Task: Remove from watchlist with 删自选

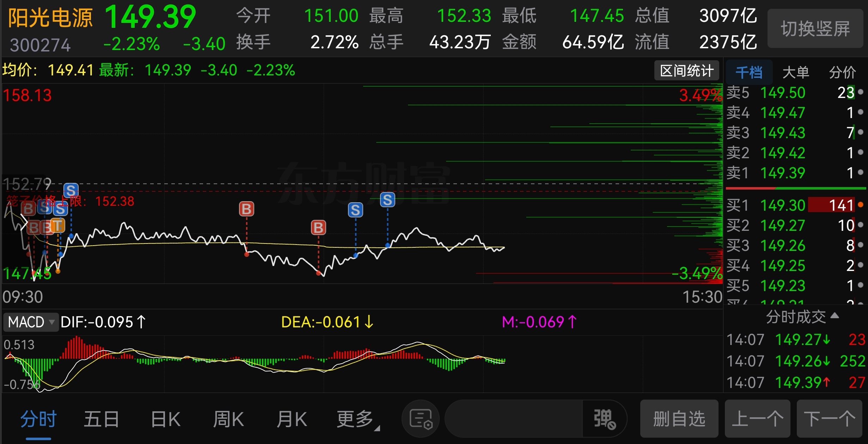Action: pos(679,419)
